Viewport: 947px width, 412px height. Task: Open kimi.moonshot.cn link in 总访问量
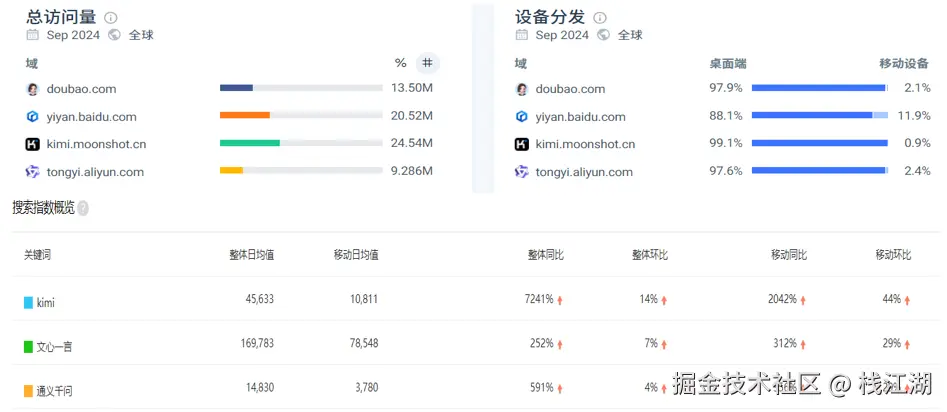96,144
